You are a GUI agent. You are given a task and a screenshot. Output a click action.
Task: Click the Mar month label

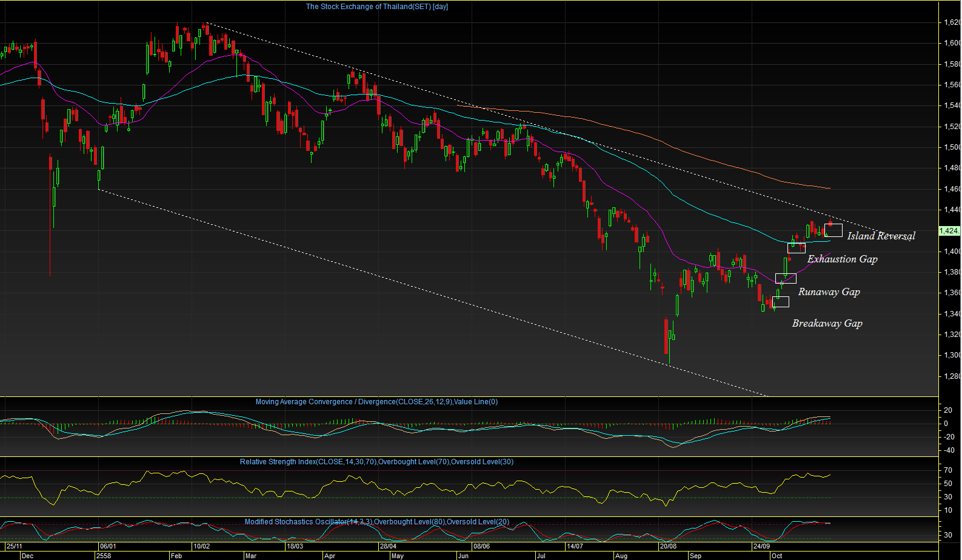[x=251, y=556]
